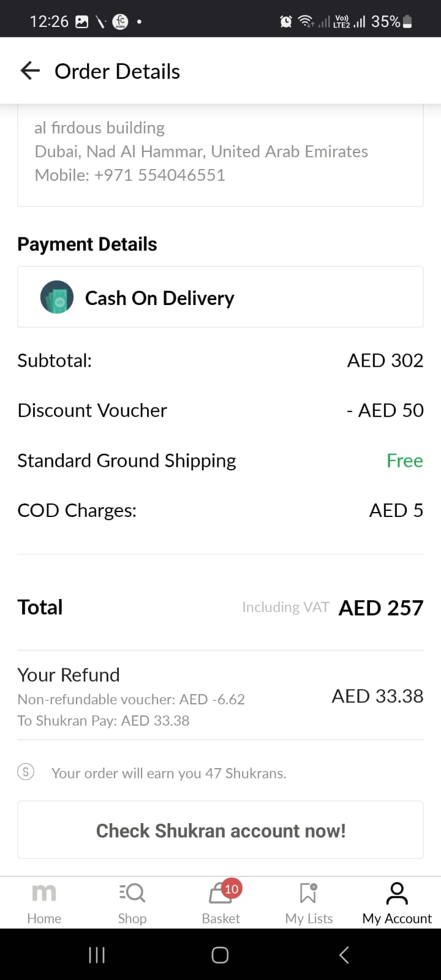Tap Android recent apps button

click(97, 955)
